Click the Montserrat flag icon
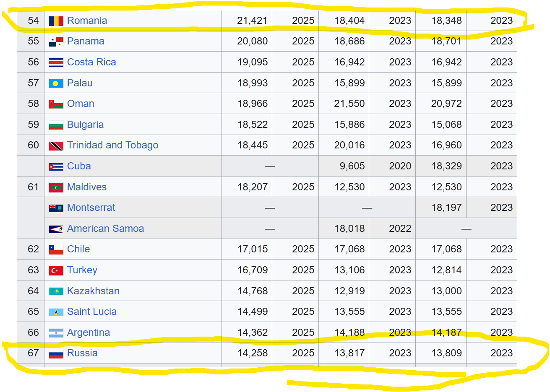 click(x=56, y=208)
